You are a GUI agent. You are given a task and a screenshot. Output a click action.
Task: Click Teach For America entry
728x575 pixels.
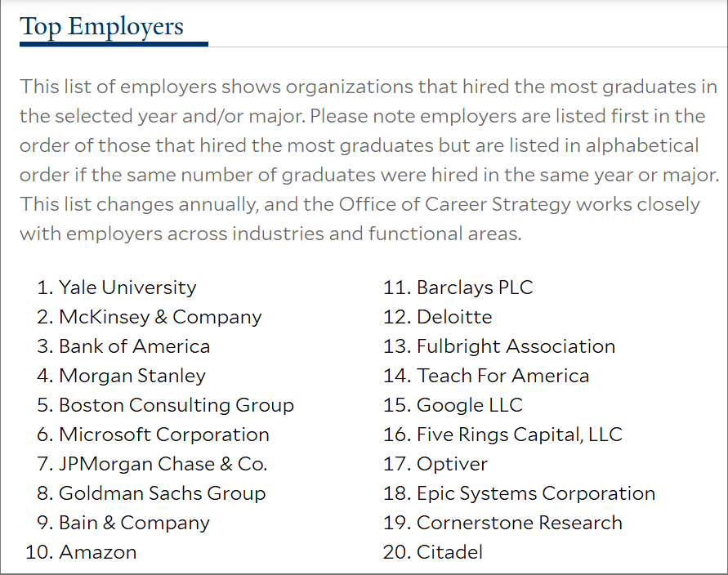click(x=503, y=376)
